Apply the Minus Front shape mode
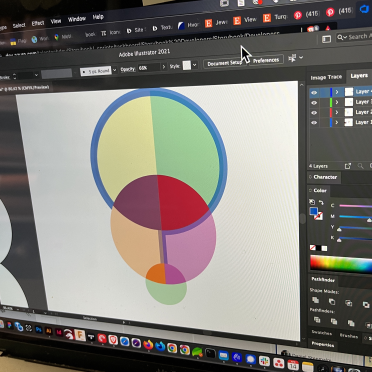 pos(332,302)
